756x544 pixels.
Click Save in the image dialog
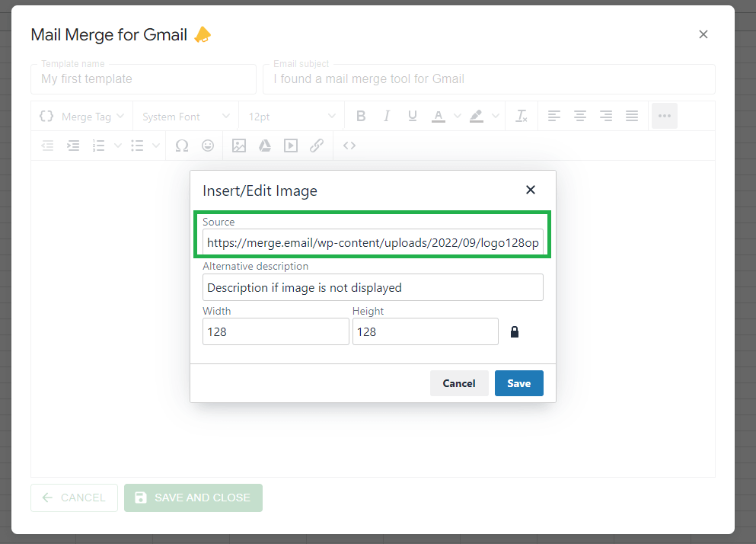[518, 383]
